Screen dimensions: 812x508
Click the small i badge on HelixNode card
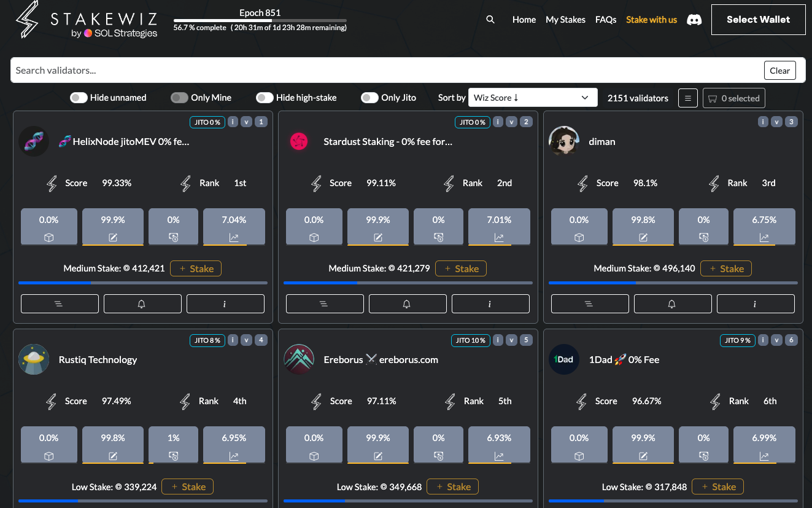(233, 122)
